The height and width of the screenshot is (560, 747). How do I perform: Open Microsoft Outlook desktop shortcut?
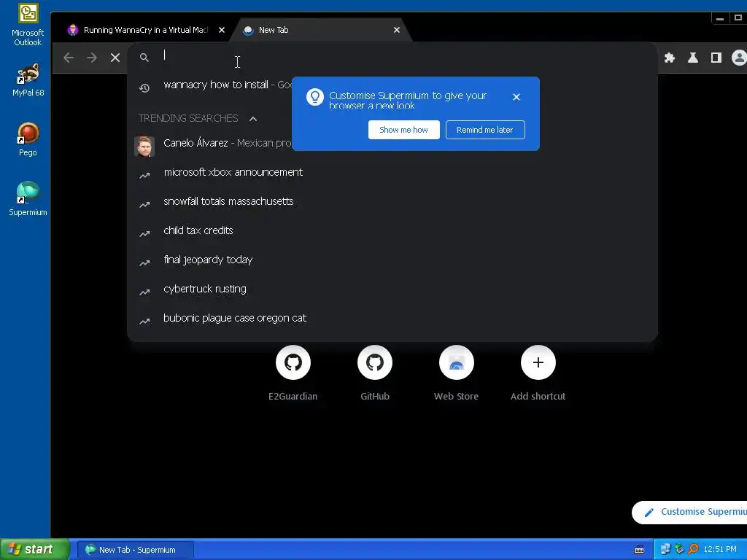coord(28,25)
